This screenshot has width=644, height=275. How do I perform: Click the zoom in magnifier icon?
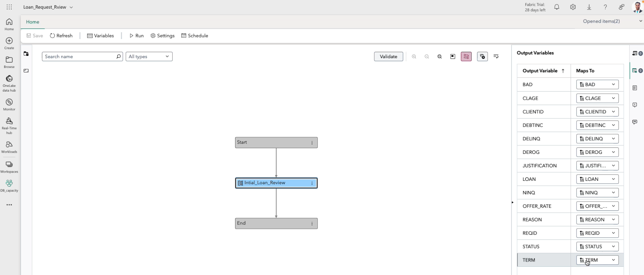point(414,57)
